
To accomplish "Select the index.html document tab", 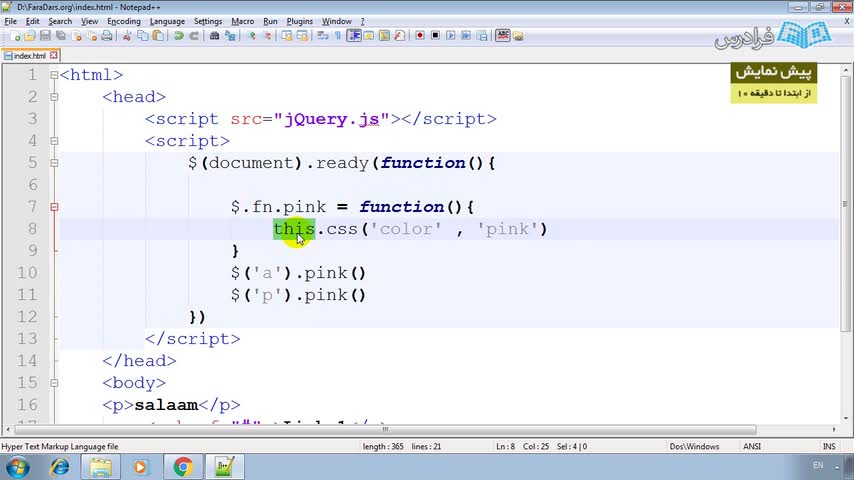I will pos(30,56).
